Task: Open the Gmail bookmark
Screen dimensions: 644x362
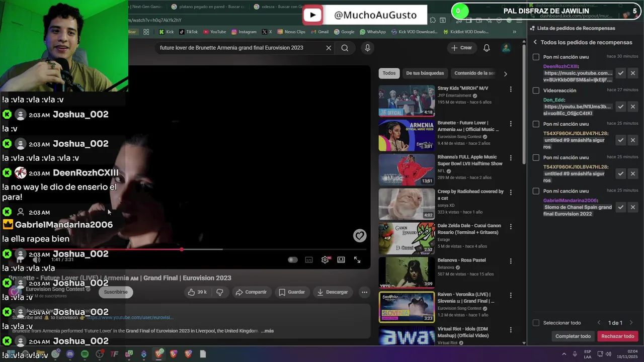Action: tap(319, 32)
